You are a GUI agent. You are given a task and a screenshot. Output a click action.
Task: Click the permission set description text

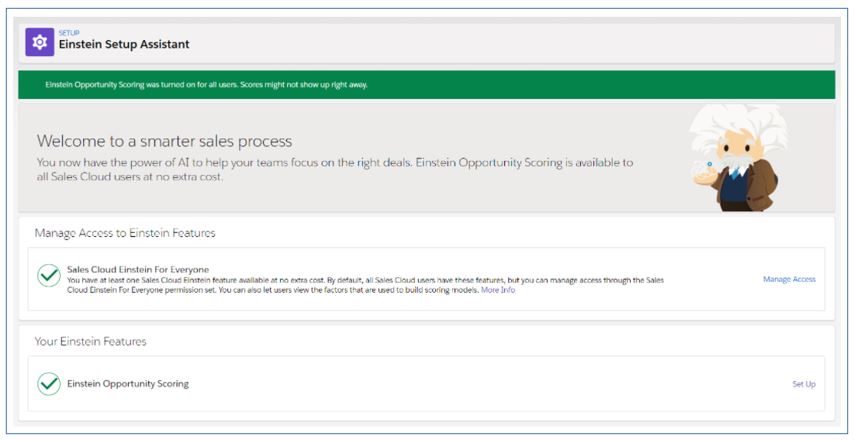tap(365, 285)
